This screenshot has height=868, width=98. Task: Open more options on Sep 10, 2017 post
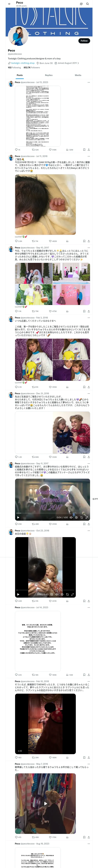(x=89, y=248)
